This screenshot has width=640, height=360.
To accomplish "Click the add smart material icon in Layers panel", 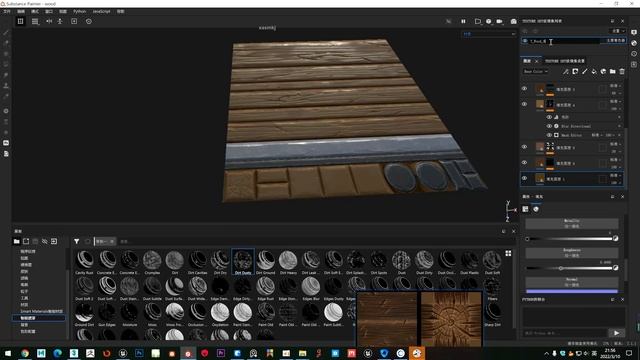I will (x=603, y=71).
